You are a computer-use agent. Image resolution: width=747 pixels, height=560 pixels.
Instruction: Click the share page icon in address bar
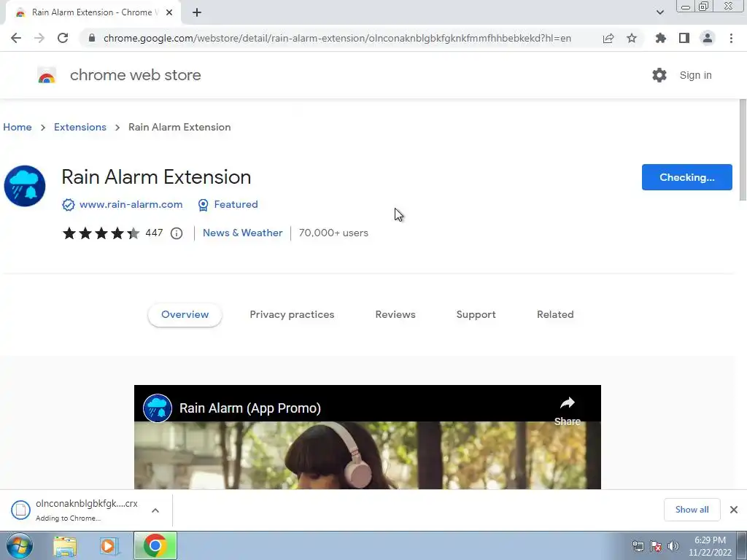(608, 38)
